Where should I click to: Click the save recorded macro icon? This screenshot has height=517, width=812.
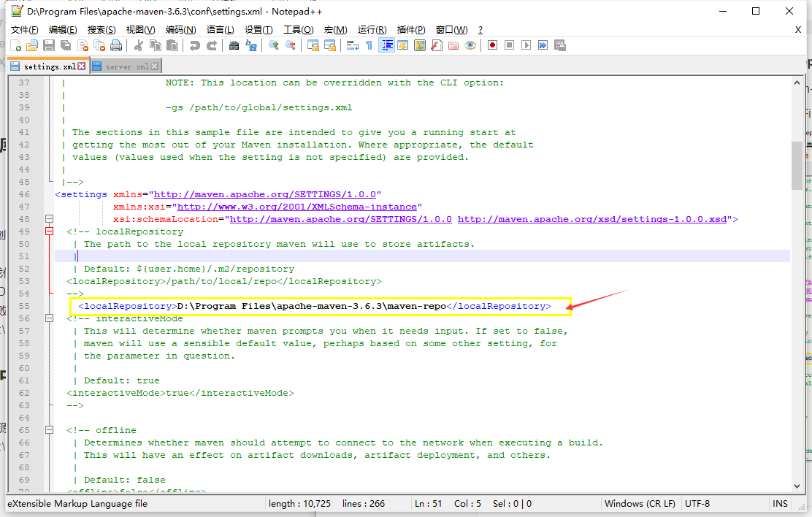pyautogui.click(x=560, y=45)
